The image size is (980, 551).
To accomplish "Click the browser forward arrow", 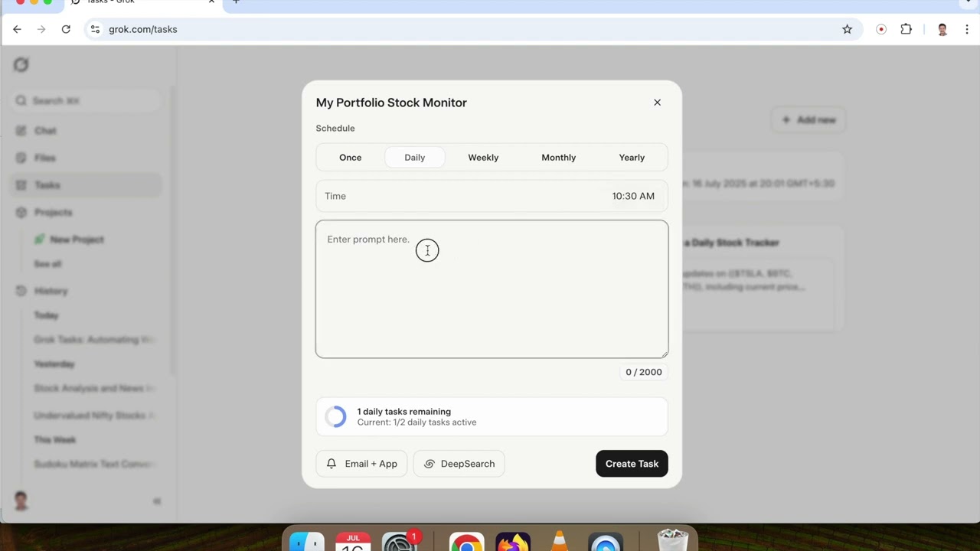I will click(41, 29).
